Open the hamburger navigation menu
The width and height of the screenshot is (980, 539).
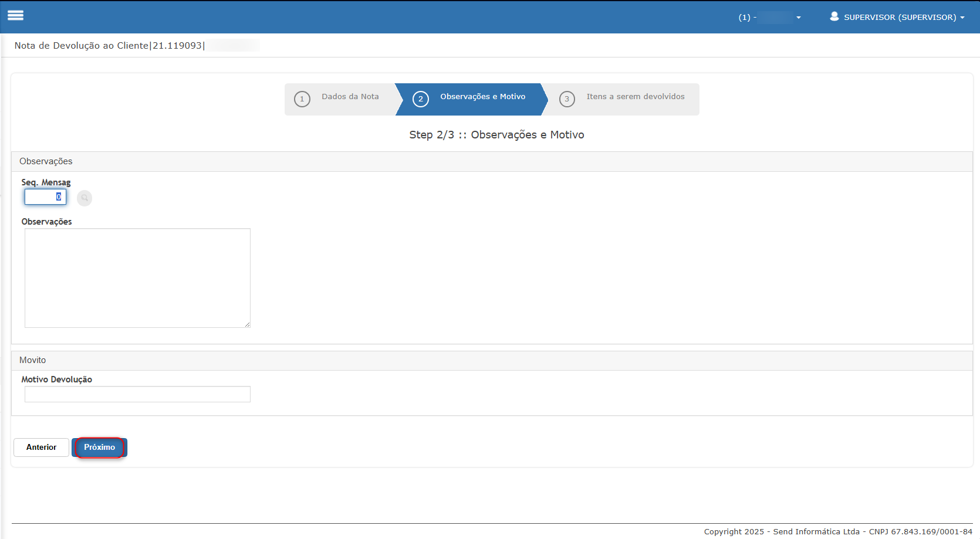16,16
